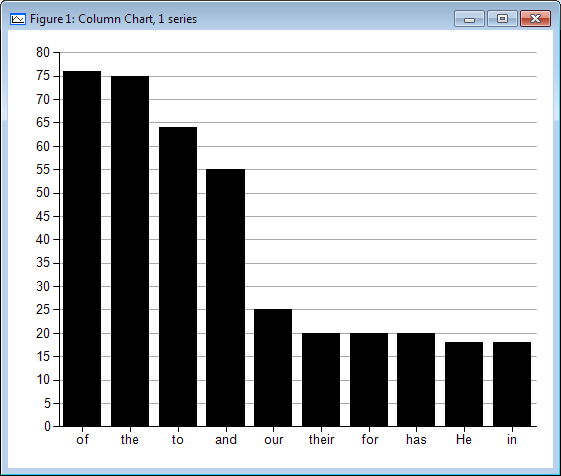561x476 pixels.
Task: Click the 'their' x-axis label
Action: (321, 439)
